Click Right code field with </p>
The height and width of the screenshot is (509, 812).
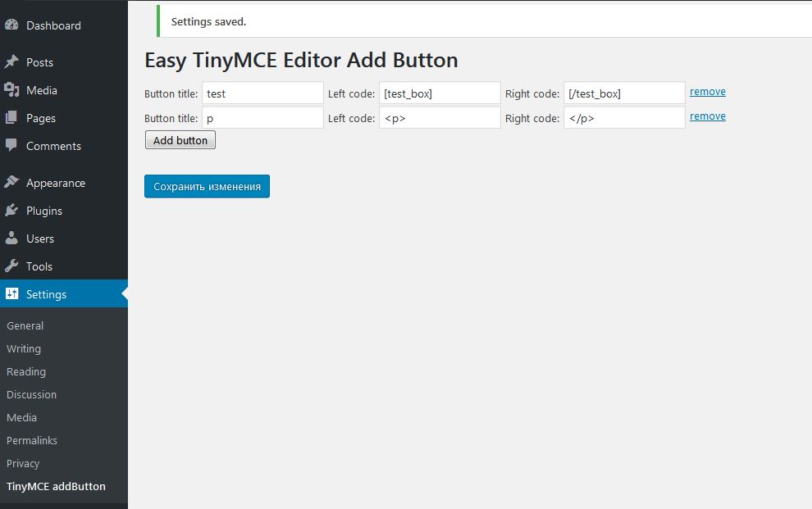click(624, 117)
